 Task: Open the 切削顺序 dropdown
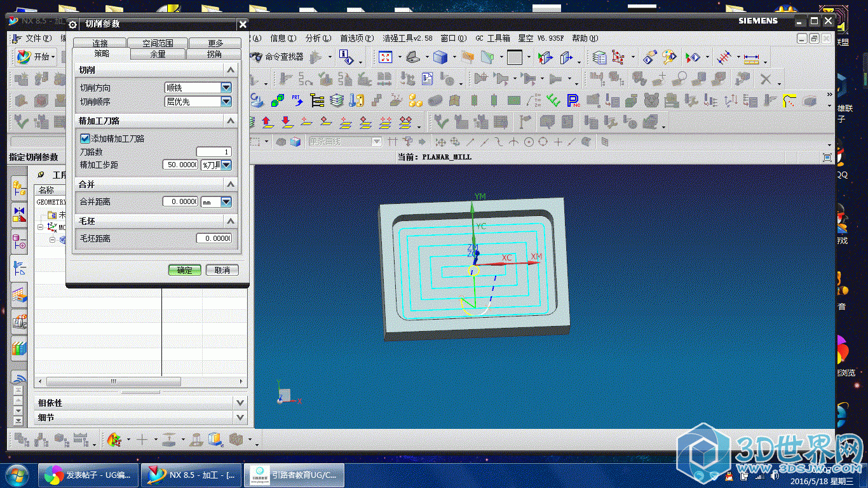pos(226,102)
